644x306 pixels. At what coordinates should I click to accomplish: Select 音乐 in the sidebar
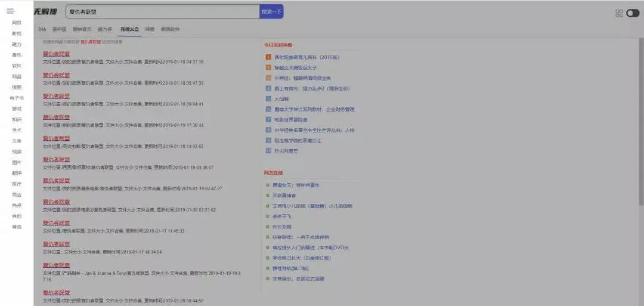pyautogui.click(x=17, y=55)
